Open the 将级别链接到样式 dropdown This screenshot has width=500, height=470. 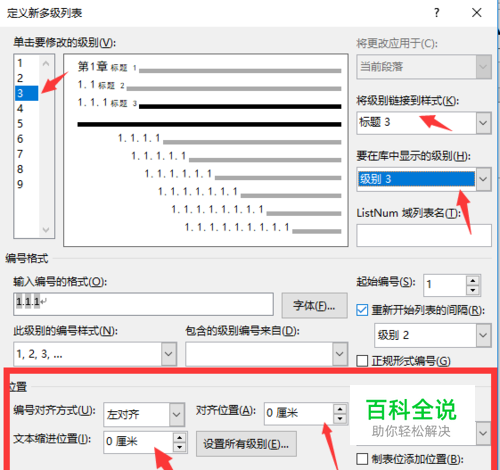(484, 123)
